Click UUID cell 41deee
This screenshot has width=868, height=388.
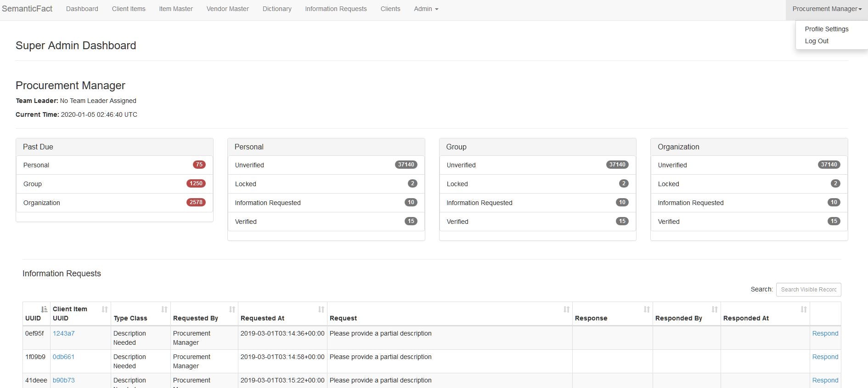pyautogui.click(x=36, y=380)
